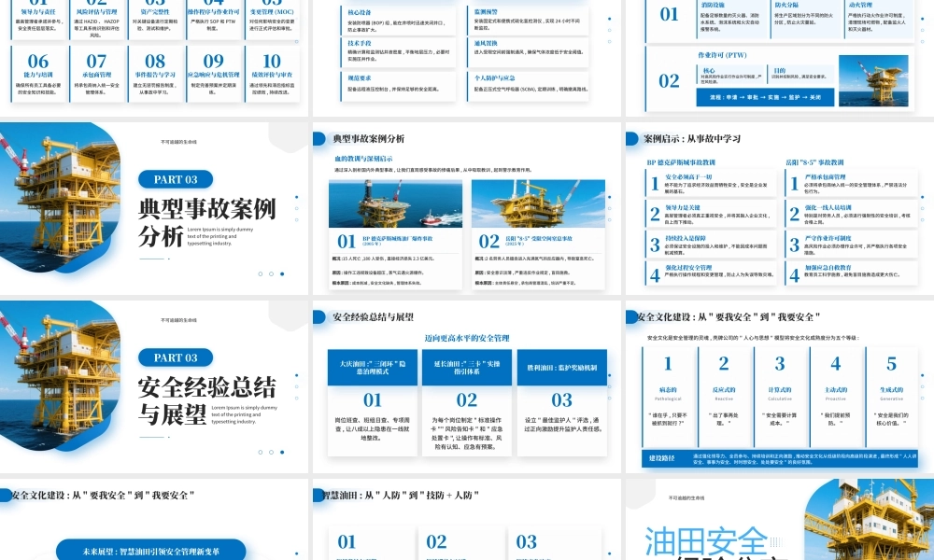
Task: Click the 07 承包商管理 card
Action: click(x=96, y=74)
